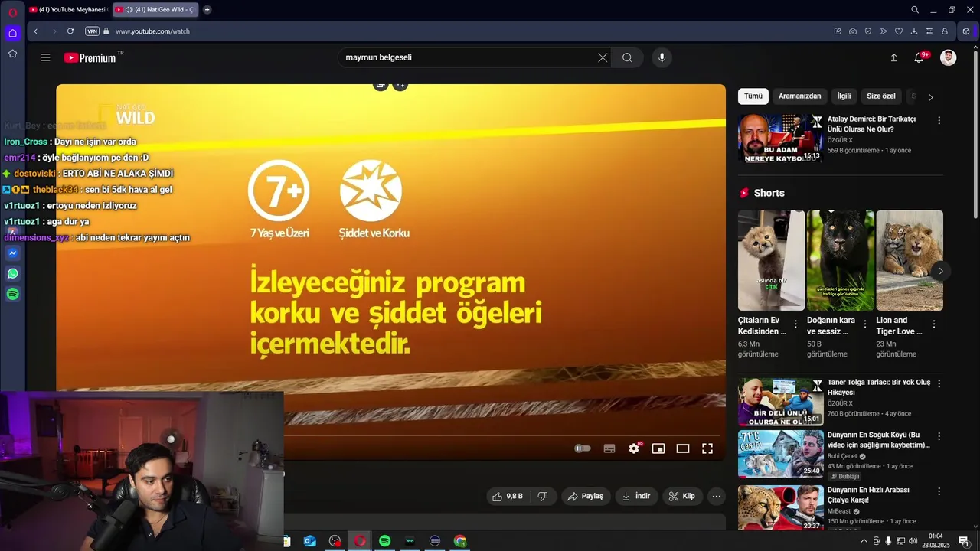Open player settings gear
This screenshot has width=980, height=551.
coord(634,448)
